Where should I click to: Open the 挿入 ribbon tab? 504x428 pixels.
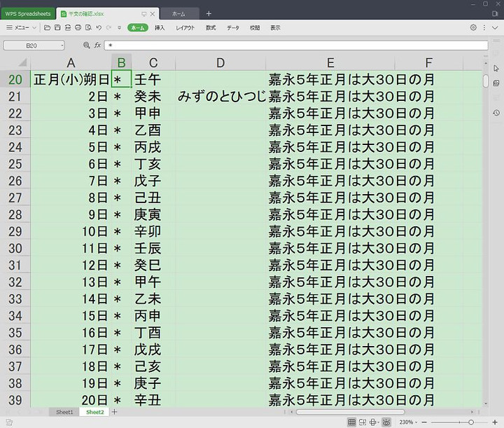coord(160,27)
